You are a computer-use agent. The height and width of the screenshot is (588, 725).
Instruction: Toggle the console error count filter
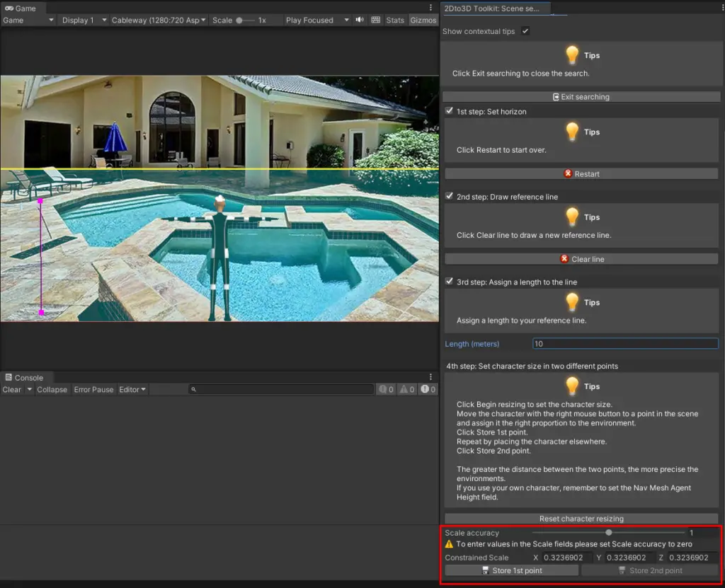(428, 390)
